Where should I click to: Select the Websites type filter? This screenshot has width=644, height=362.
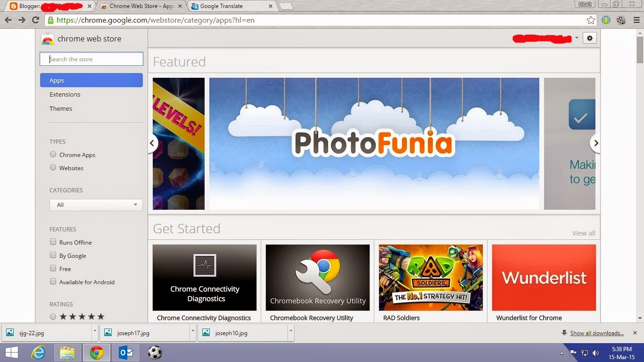(x=53, y=167)
